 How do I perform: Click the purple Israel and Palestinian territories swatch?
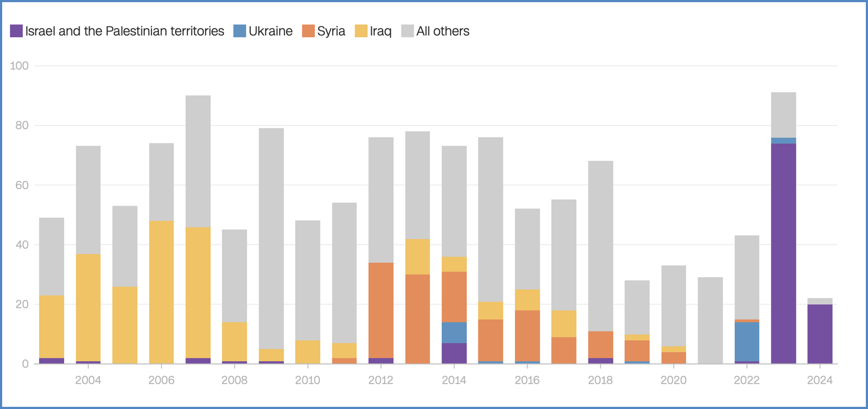pos(16,31)
